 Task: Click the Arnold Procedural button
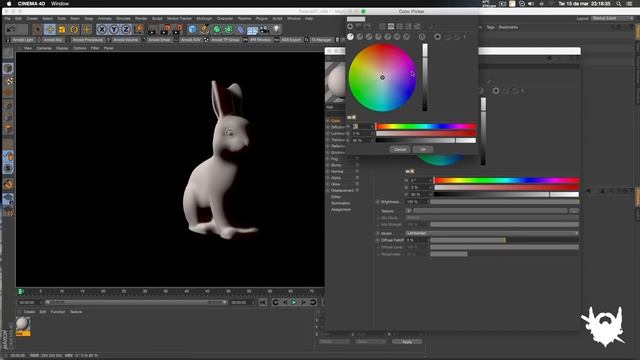88,40
